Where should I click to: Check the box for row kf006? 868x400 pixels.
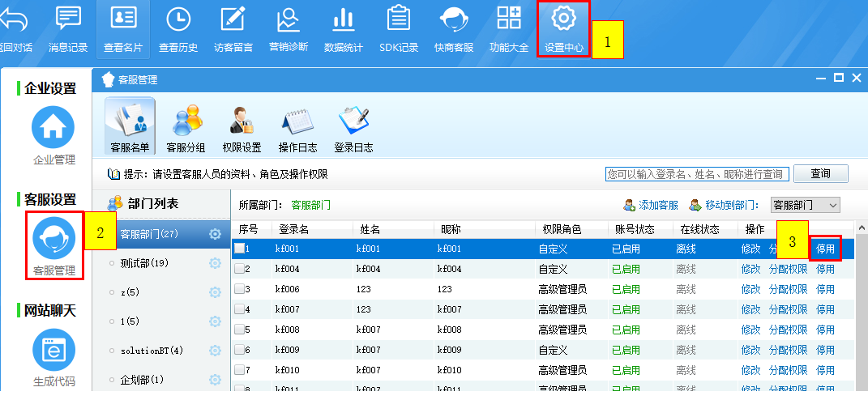(239, 289)
